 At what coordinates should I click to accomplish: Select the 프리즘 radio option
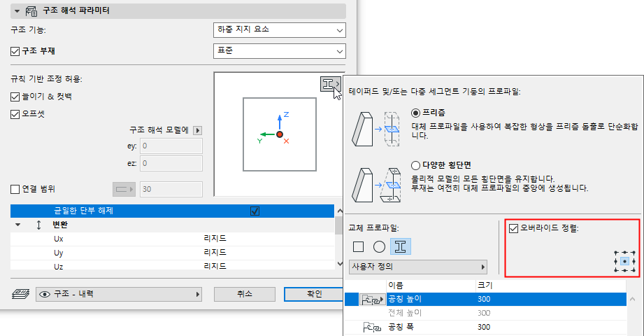pos(415,113)
